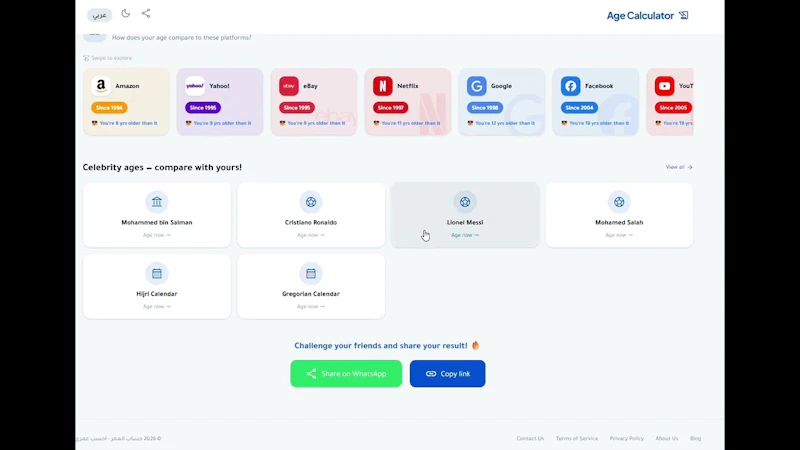Click Lionel Messi football icon
This screenshot has height=450, width=800.
(465, 202)
